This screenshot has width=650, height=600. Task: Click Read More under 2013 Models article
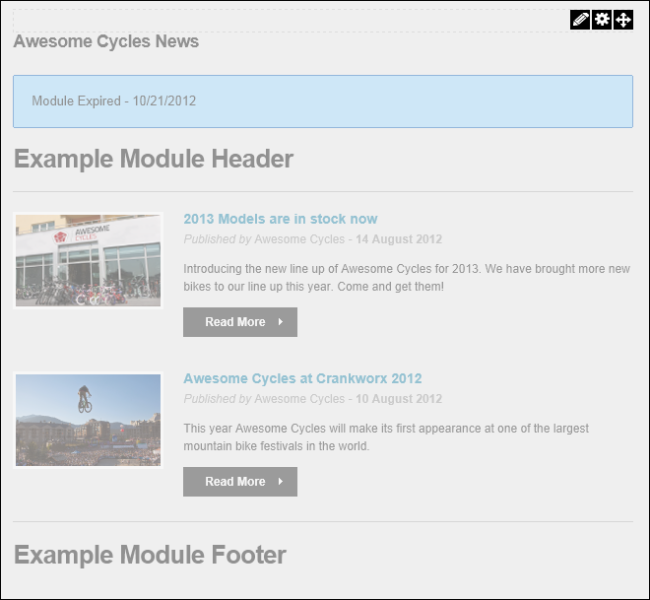click(x=240, y=322)
